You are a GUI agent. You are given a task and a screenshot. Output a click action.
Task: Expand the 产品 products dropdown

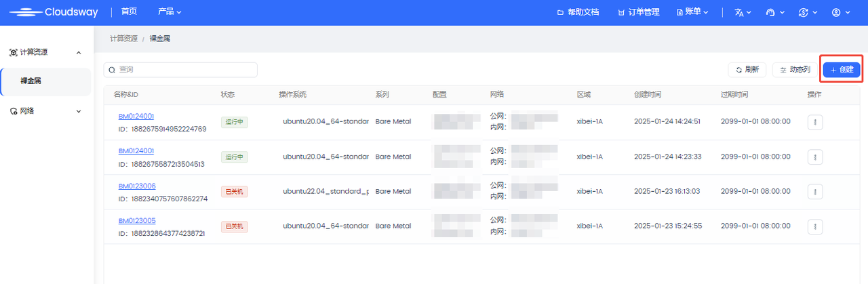(170, 12)
